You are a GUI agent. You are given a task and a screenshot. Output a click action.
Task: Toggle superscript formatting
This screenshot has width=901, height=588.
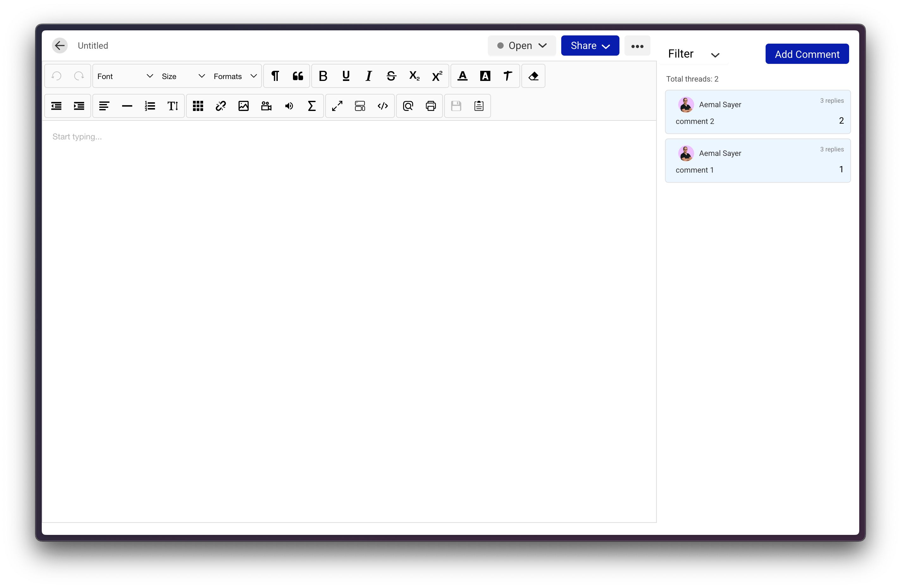(x=437, y=77)
